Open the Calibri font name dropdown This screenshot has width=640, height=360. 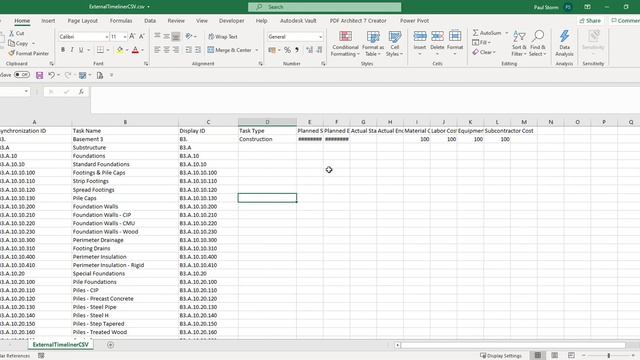point(107,37)
